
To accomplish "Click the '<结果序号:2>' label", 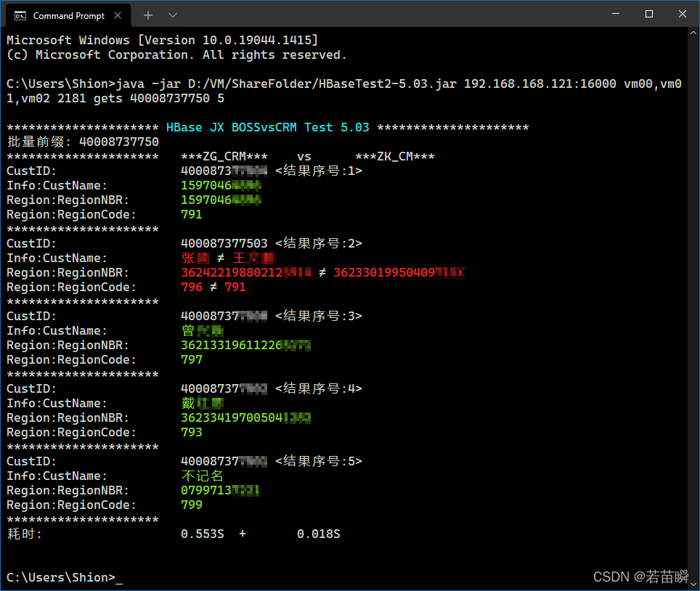I will pos(319,244).
